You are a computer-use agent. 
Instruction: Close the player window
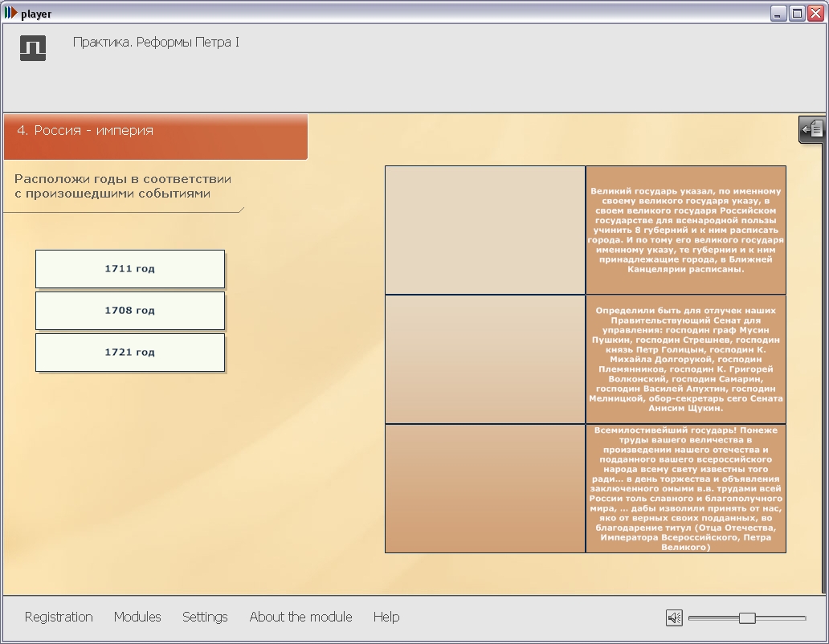click(x=816, y=13)
